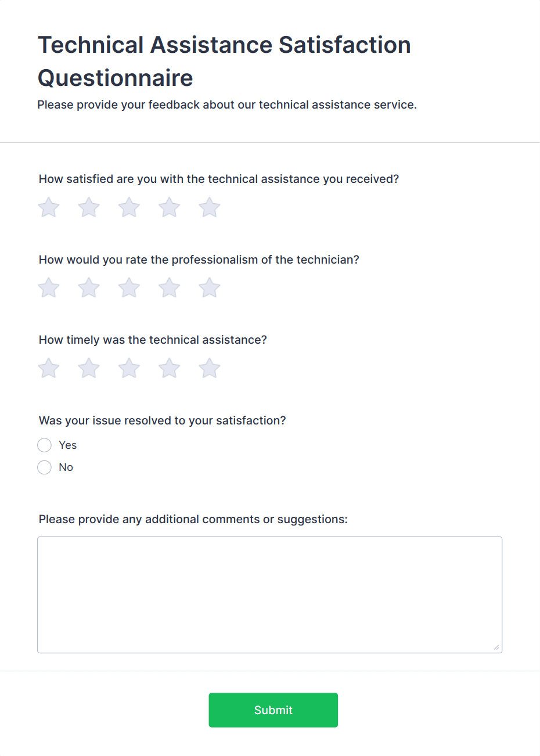Rate timeliness with two stars
This screenshot has width=540, height=756.
[89, 368]
